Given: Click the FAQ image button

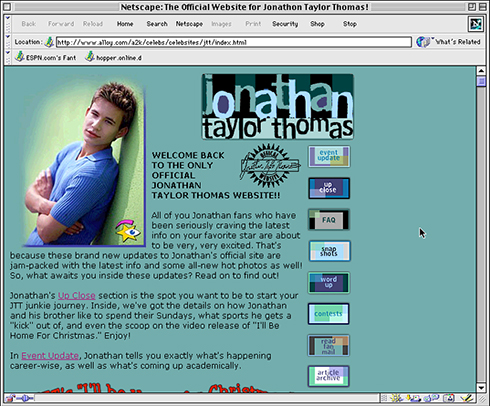Looking at the screenshot, I should click(x=329, y=219).
